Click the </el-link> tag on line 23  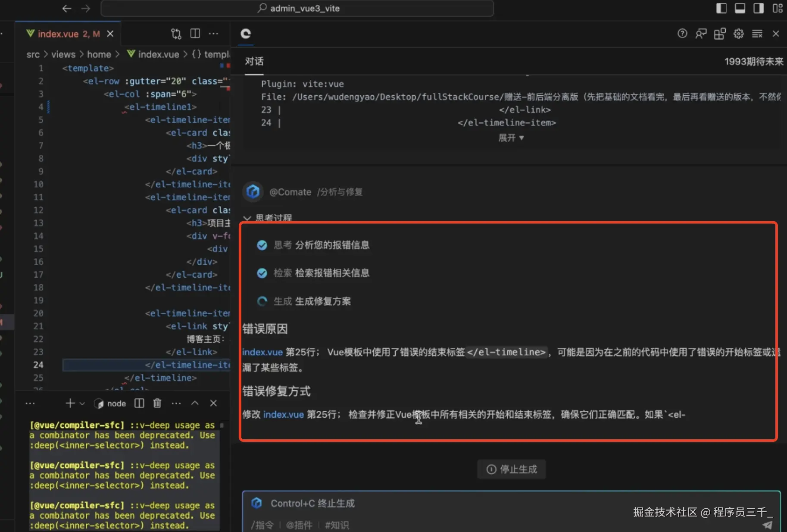(x=192, y=352)
